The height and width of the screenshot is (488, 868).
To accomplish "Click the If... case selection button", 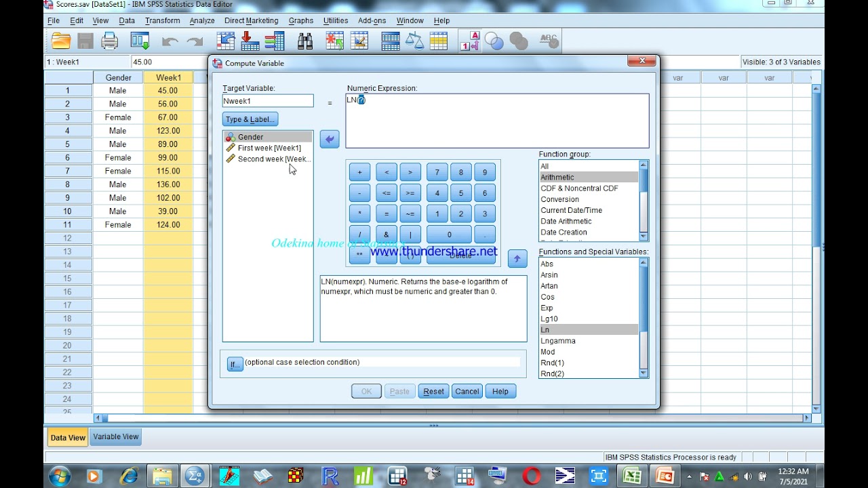I will pos(235,364).
